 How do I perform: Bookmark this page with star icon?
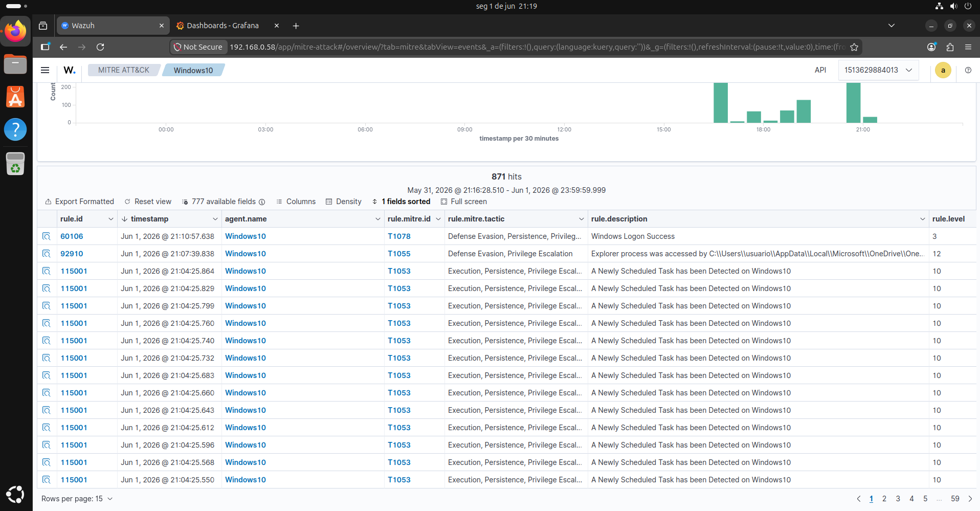coord(854,47)
